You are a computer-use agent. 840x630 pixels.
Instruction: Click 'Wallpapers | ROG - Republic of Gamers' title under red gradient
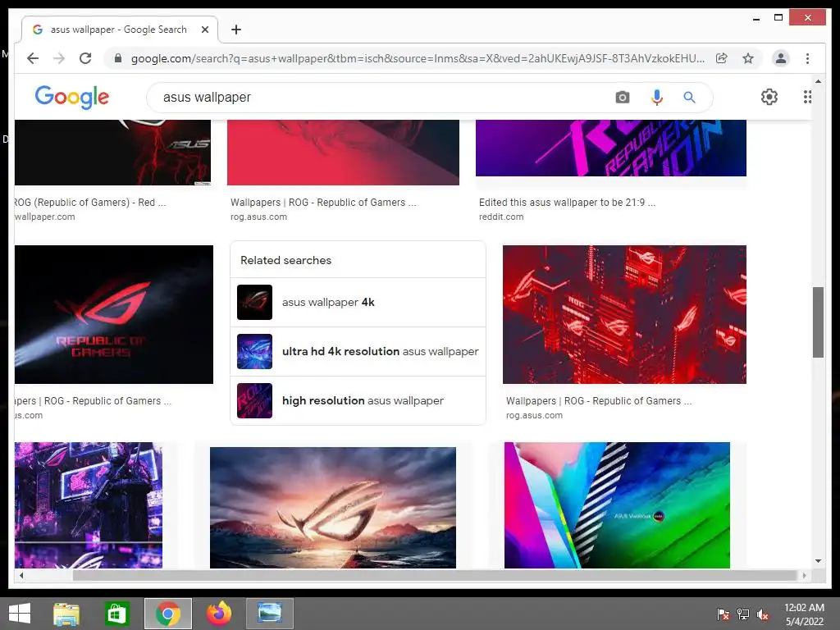[x=323, y=203]
